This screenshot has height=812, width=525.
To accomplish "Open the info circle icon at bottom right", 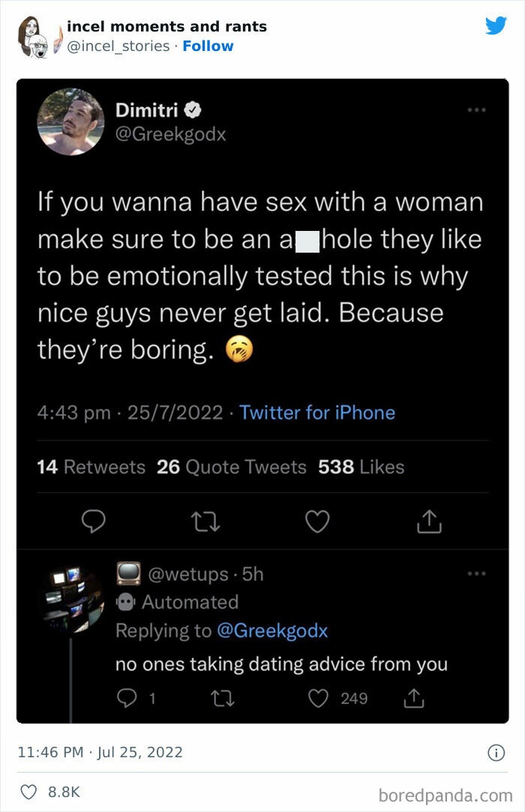I will coord(496,754).
